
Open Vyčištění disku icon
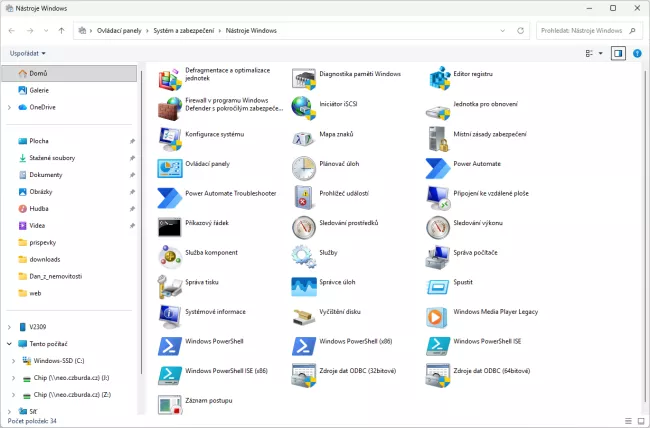pos(304,317)
